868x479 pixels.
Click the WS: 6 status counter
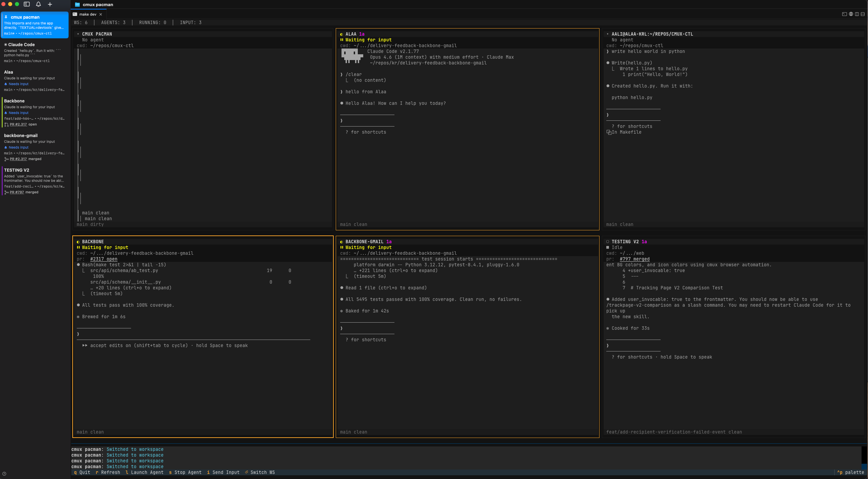tap(81, 23)
